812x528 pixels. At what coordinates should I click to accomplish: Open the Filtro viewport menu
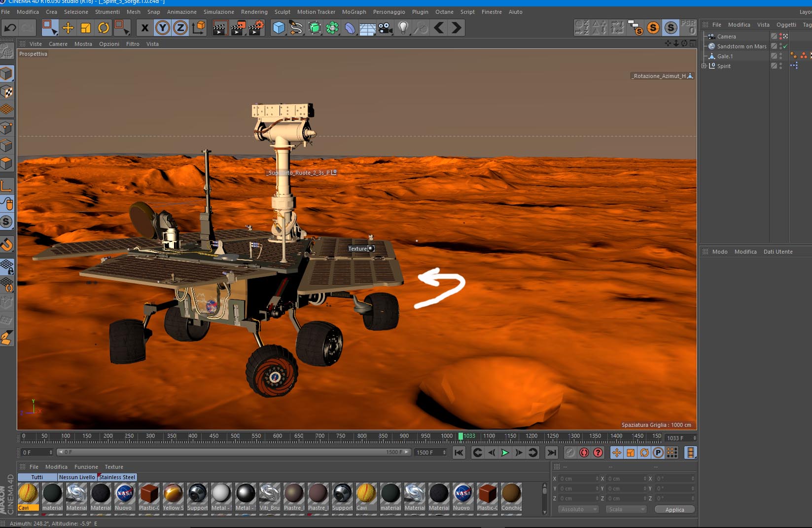133,44
